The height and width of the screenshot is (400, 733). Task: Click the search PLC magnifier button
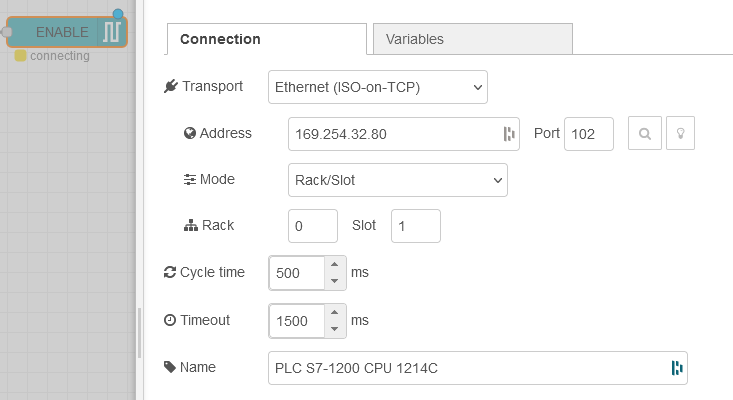645,134
